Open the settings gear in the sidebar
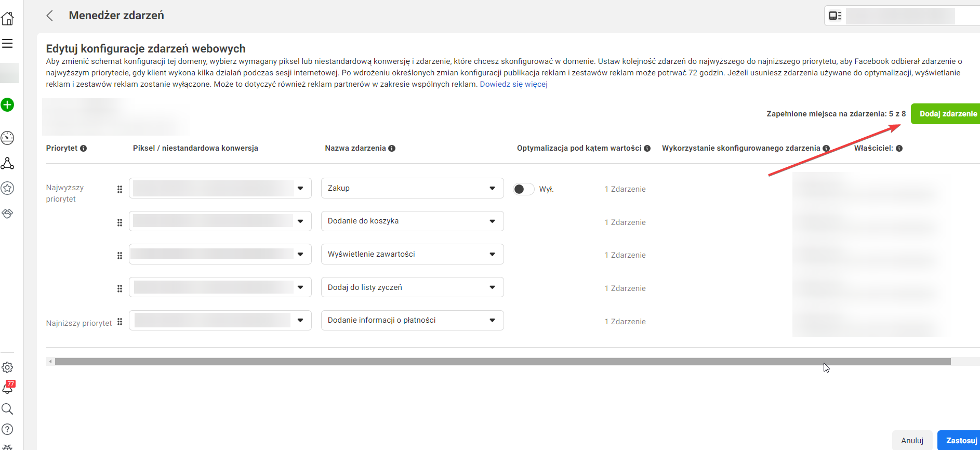Screen dimensions: 980x450 coord(7,367)
